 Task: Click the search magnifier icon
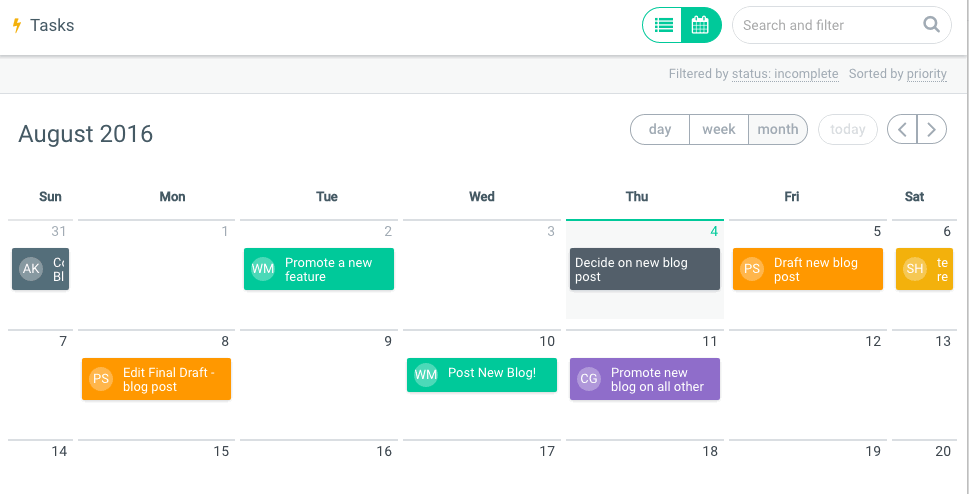pyautogui.click(x=931, y=25)
